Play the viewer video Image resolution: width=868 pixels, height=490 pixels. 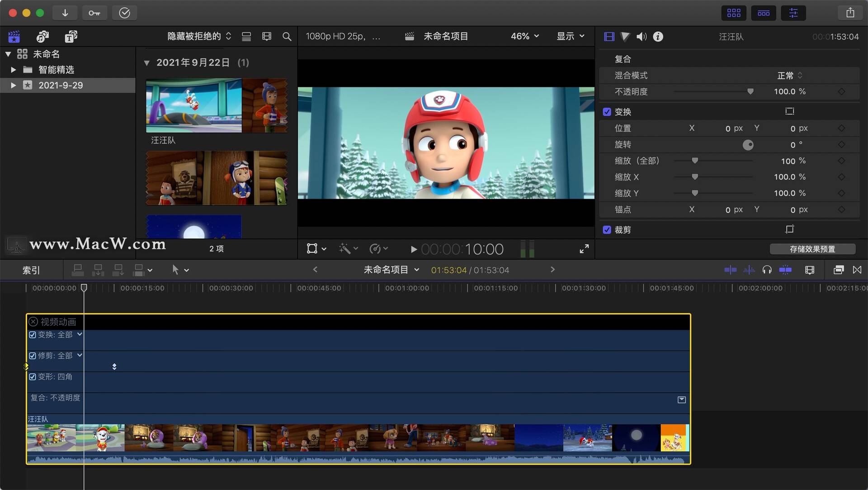(413, 249)
